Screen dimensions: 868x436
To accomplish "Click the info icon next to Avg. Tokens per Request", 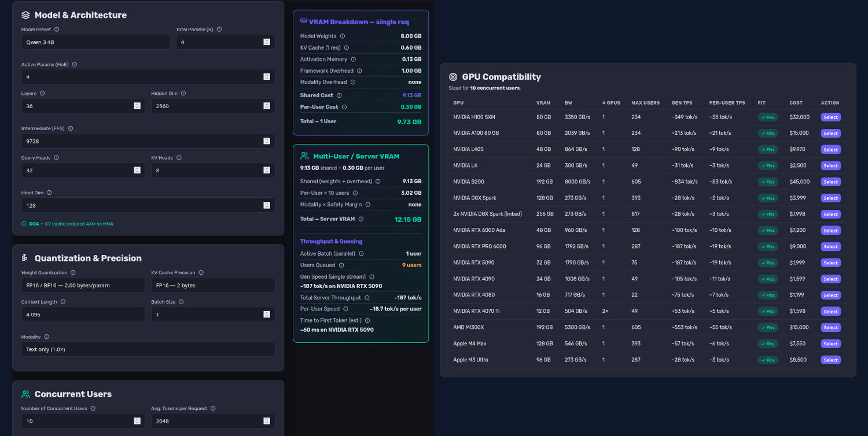I will click(213, 409).
